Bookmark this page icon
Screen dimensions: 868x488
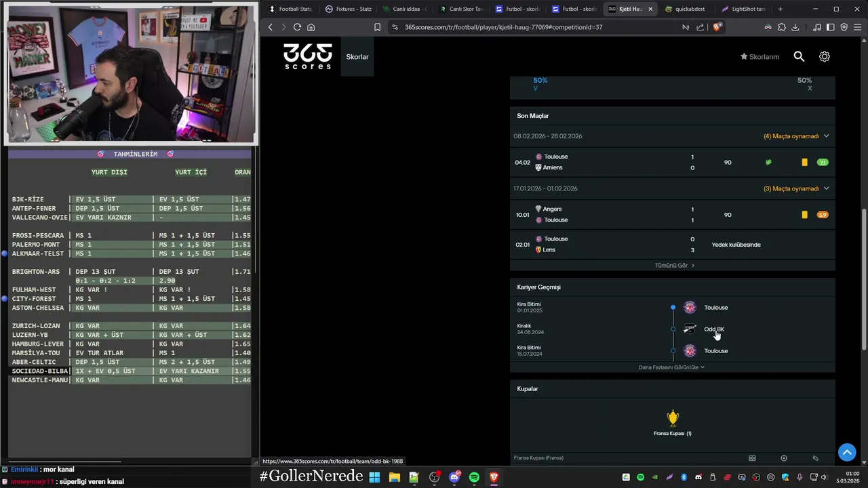377,27
